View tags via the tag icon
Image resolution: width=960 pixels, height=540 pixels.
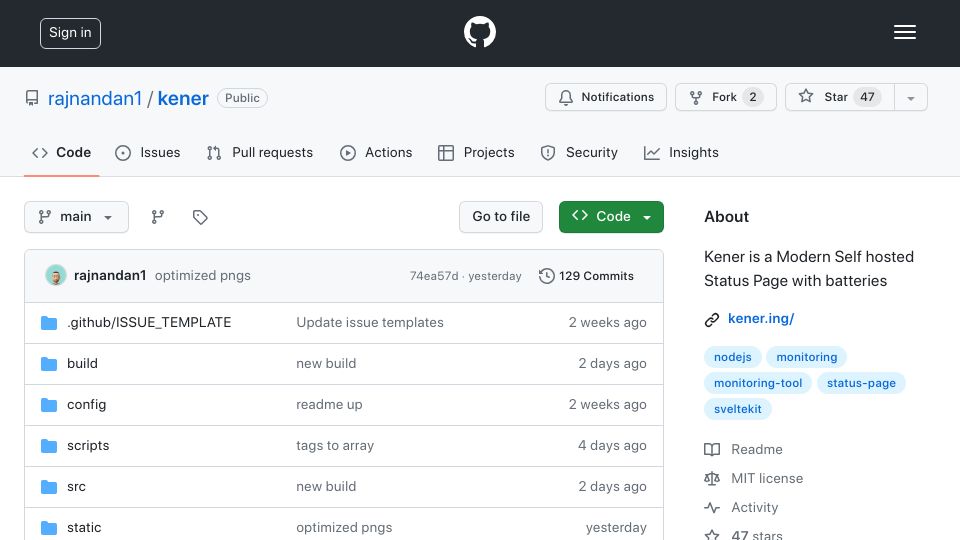click(x=200, y=217)
